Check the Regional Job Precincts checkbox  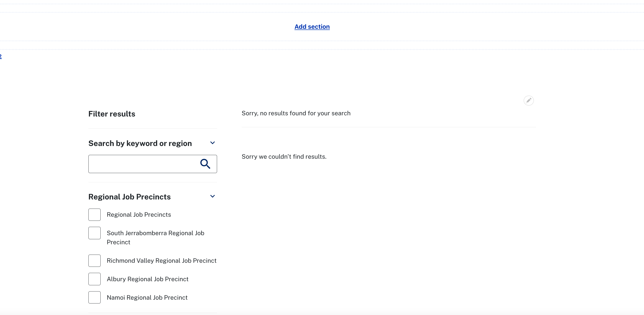click(x=94, y=215)
